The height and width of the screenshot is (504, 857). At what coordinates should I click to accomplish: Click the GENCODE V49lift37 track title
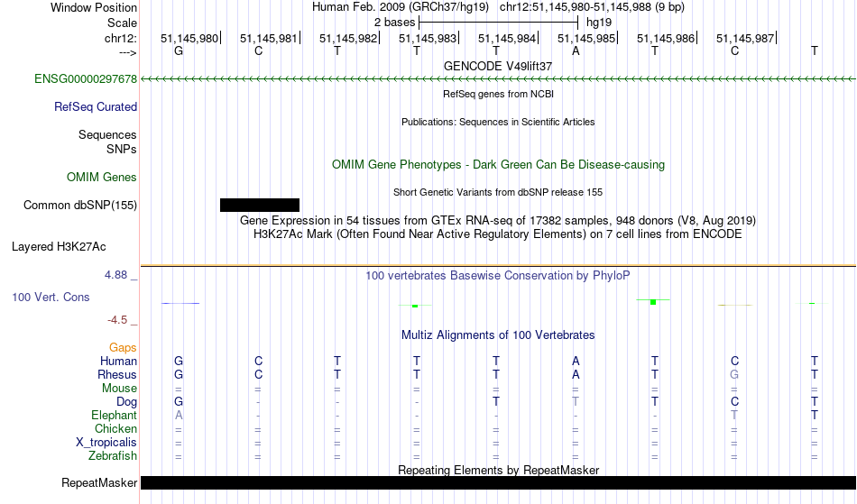click(498, 66)
